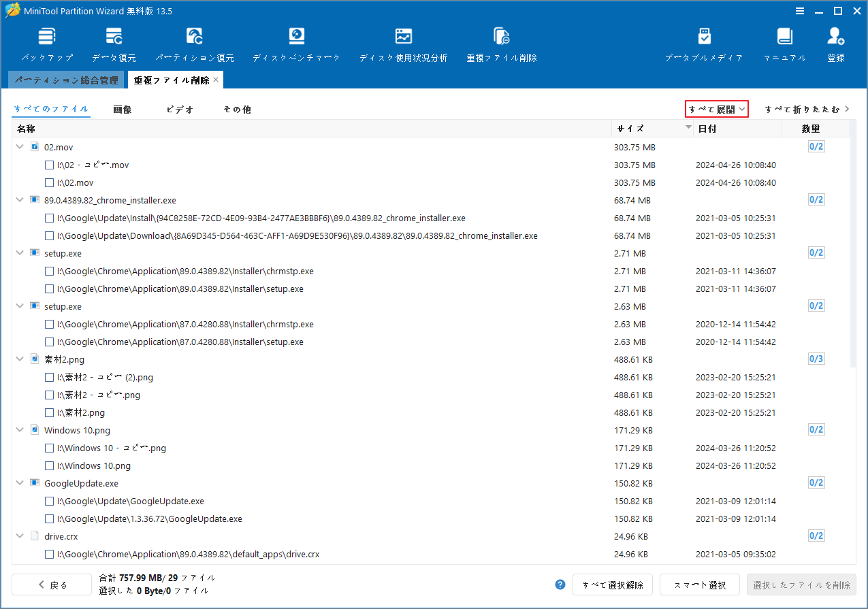868x609 pixels.
Task: Launch ディスクベンチマーク (Disk Benchmark)
Action: tap(296, 42)
